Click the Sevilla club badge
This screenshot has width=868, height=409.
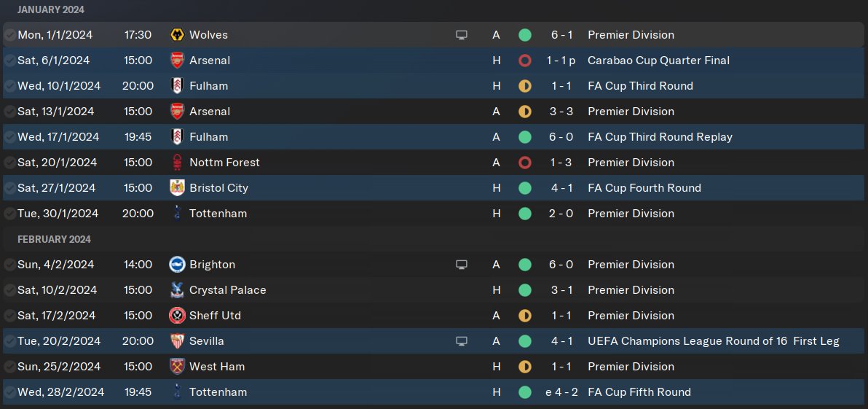(x=176, y=341)
